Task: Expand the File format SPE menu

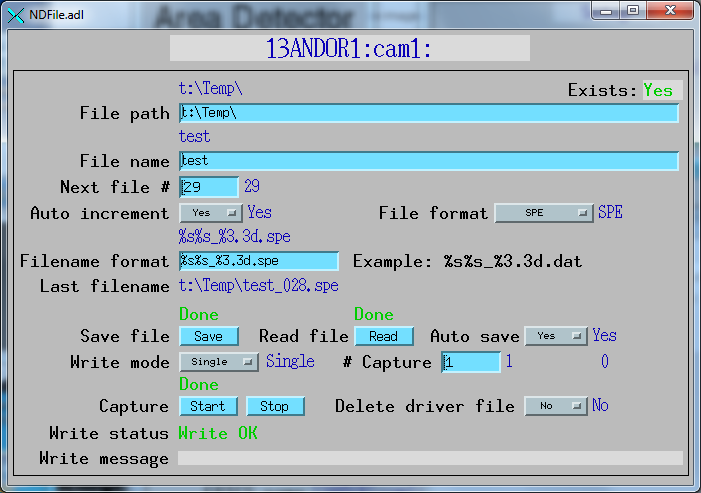Action: click(x=544, y=213)
